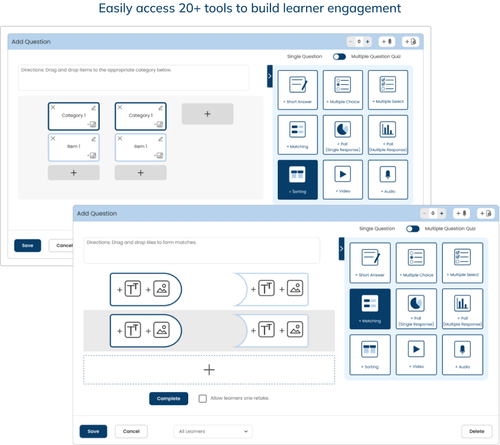Add a third category column
This screenshot has width=500, height=445.
(x=207, y=114)
